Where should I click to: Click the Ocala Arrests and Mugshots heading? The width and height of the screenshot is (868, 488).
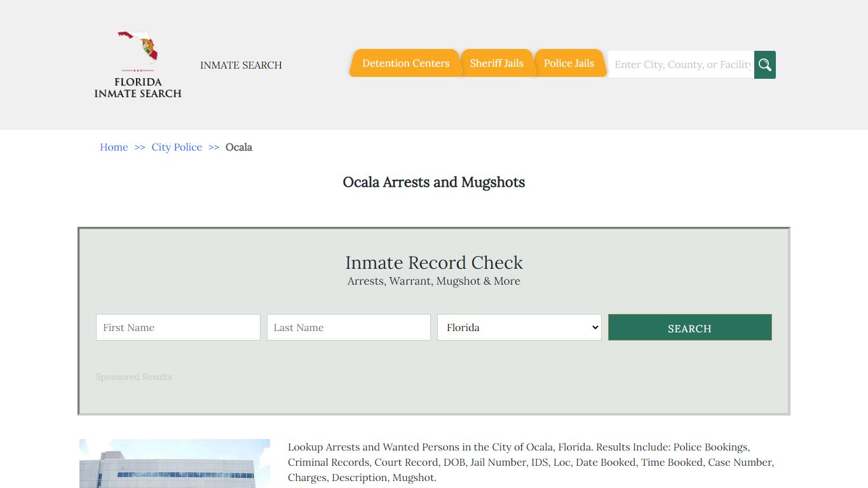pyautogui.click(x=434, y=182)
